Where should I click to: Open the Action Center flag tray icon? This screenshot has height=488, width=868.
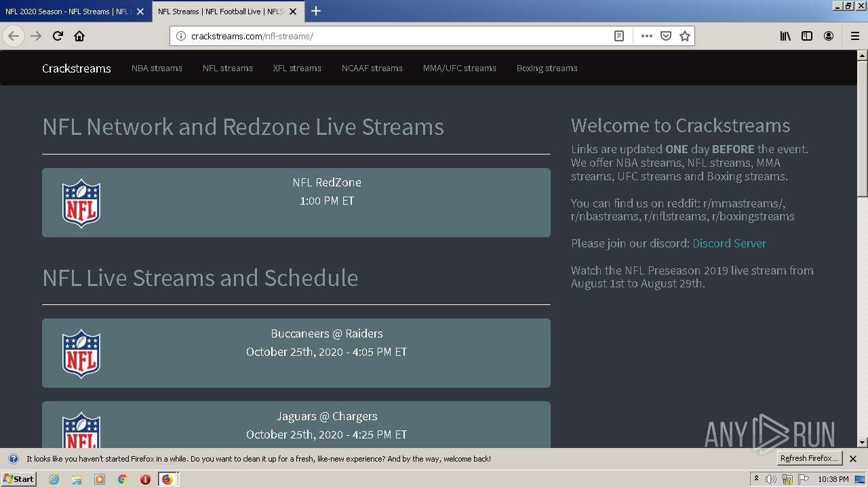(804, 479)
